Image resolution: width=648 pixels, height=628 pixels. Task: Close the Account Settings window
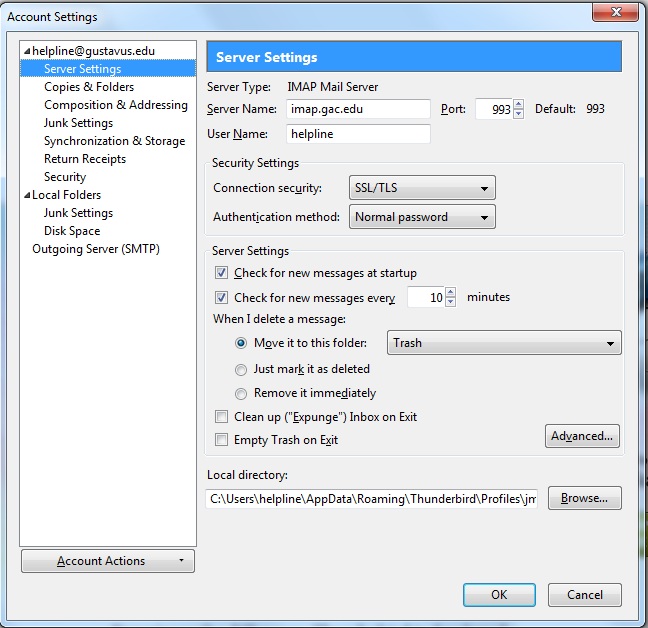pos(615,12)
